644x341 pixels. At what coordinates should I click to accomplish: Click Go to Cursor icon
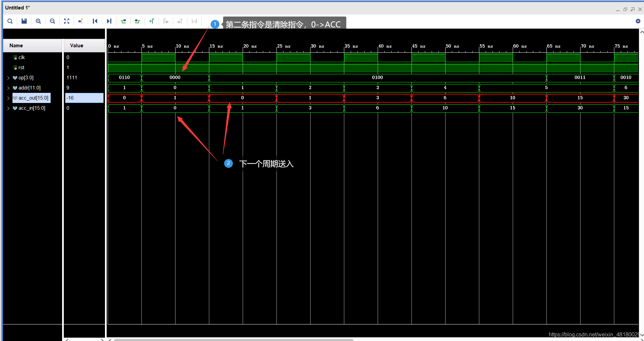click(x=81, y=21)
